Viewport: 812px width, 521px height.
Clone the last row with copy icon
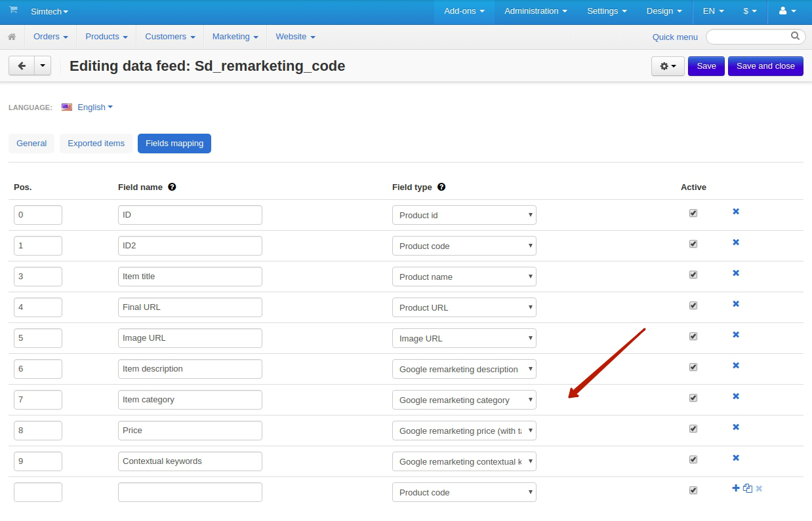(747, 488)
